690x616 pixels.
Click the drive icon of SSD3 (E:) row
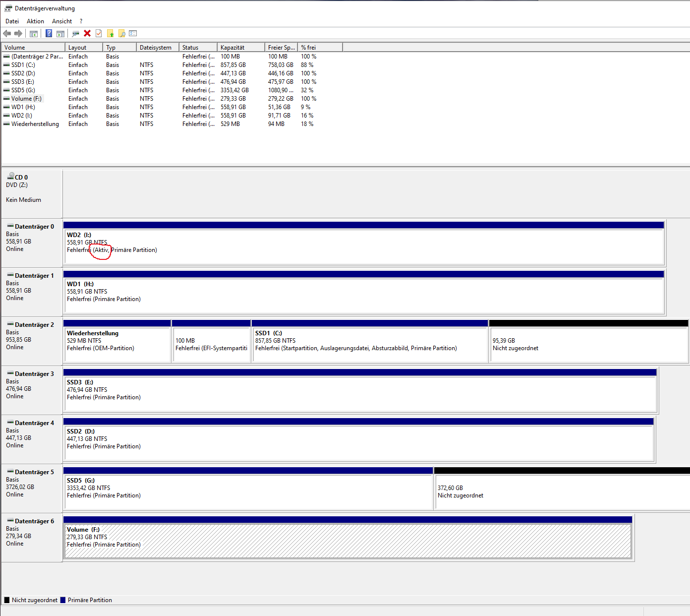click(6, 82)
